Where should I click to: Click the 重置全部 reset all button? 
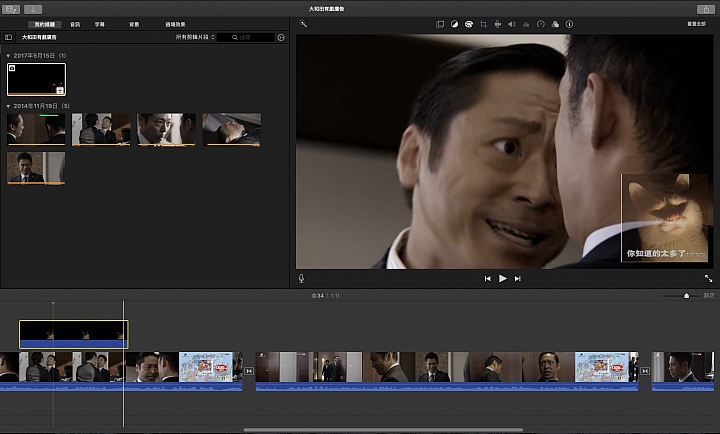(x=696, y=24)
